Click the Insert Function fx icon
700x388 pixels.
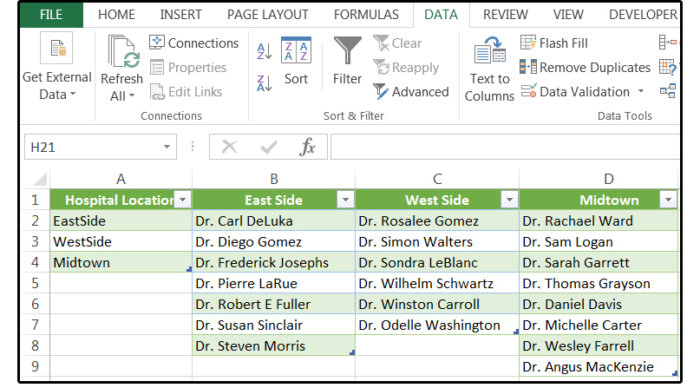307,146
